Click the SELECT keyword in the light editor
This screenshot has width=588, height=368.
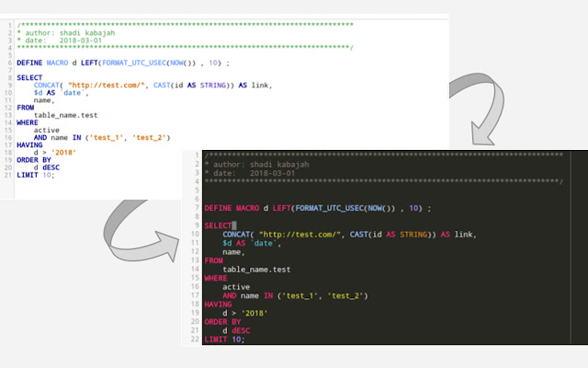tap(29, 77)
